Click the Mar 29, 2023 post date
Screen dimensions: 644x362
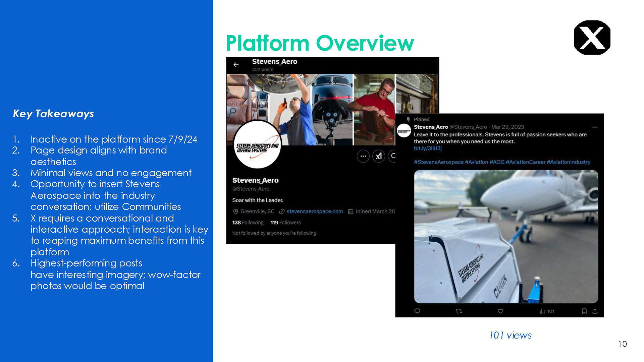[507, 127]
